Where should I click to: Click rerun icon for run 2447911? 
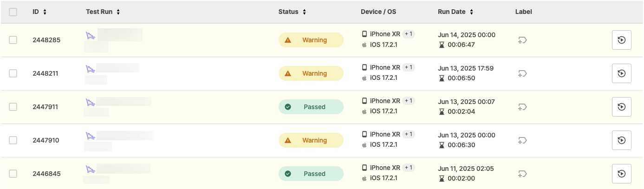(621, 107)
